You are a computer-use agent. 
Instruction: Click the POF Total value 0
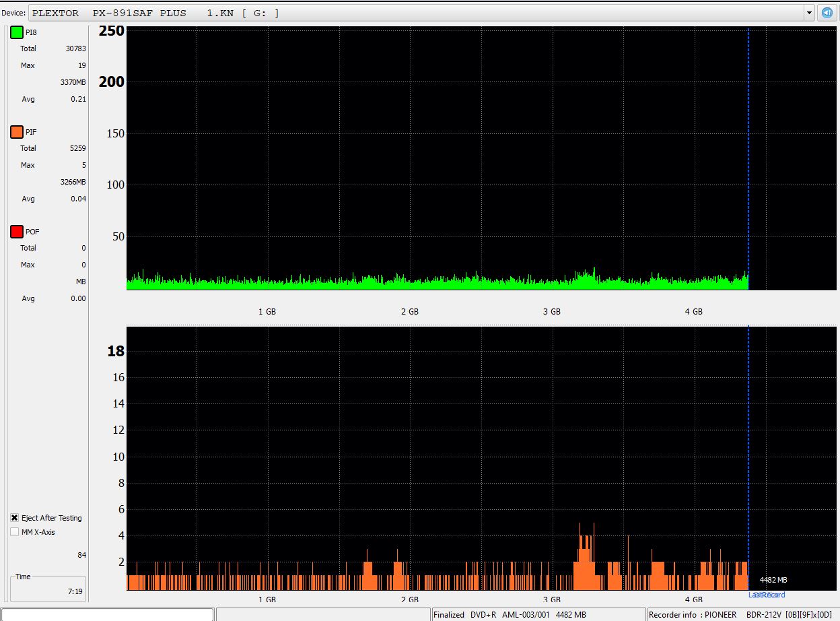(x=83, y=248)
